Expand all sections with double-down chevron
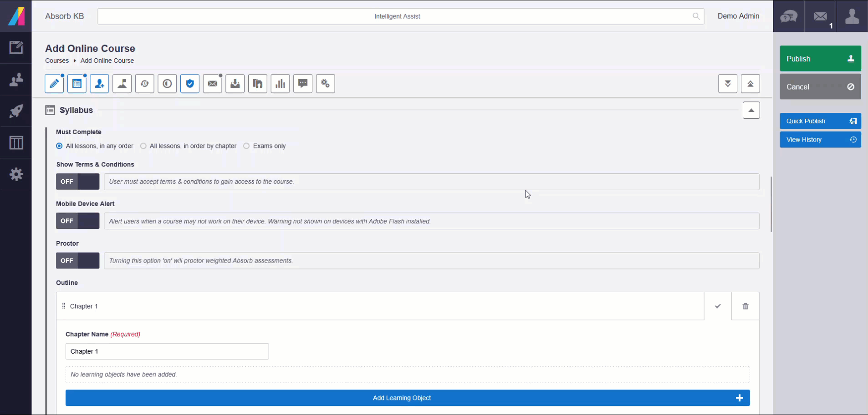The image size is (868, 415). click(x=728, y=84)
